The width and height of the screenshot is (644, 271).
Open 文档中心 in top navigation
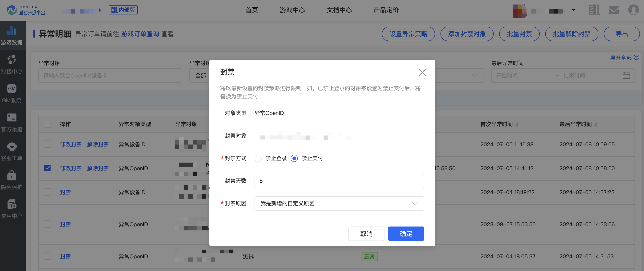click(x=339, y=10)
